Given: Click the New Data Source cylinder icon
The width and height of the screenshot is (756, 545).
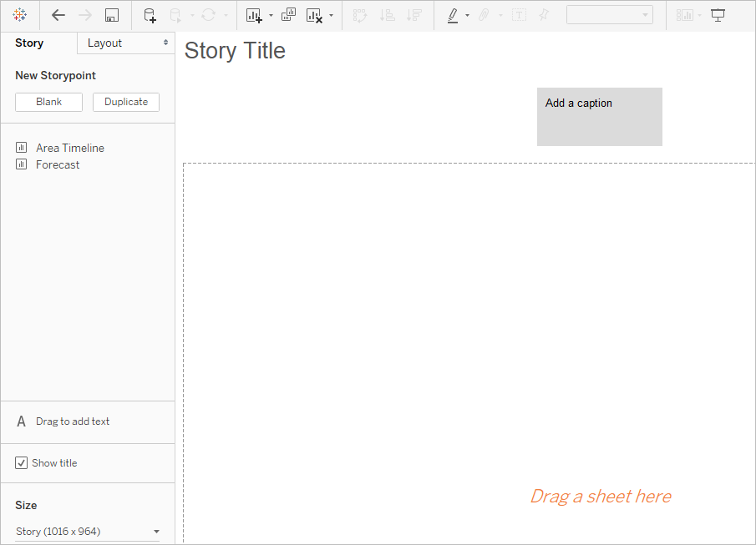Looking at the screenshot, I should [150, 15].
